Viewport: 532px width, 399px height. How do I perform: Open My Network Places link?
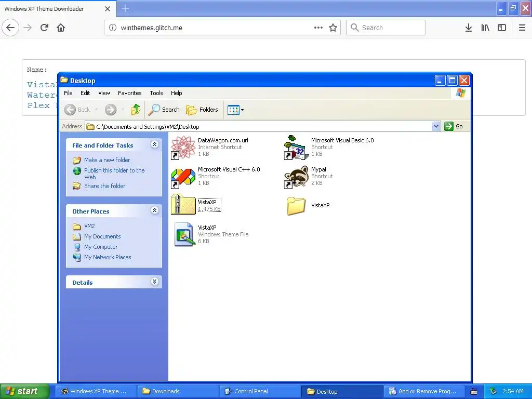pos(108,257)
